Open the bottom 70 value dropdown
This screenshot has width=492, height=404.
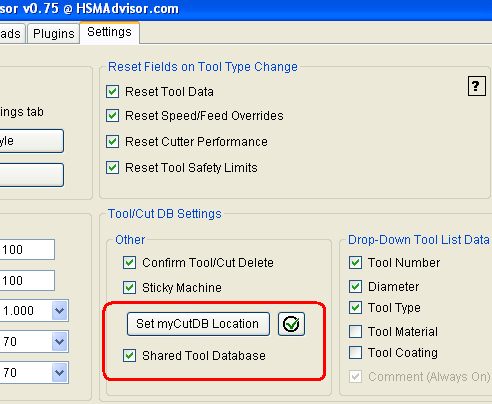60,372
